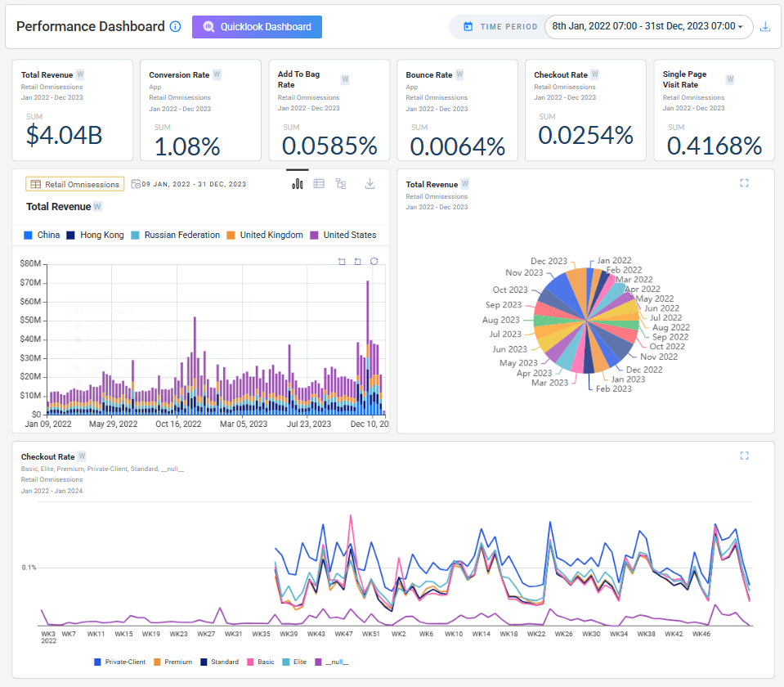Open the 09 Jan 2022 - 31 Dec 2023 date picker

189,184
